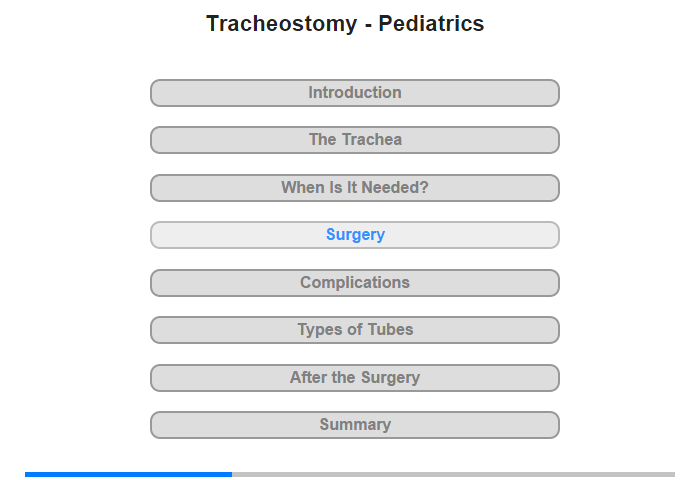Viewport: 700px width, 480px height.
Task: Navigate to the post-surgery care topic
Action: pos(354,378)
